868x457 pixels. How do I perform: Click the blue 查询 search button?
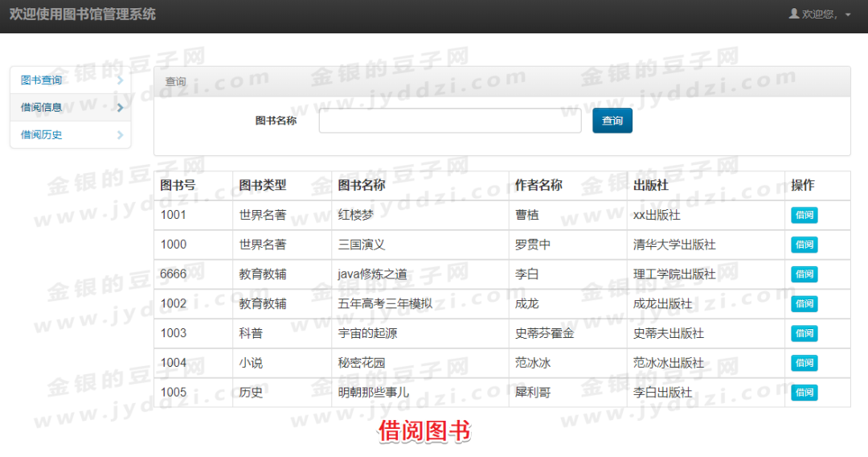(x=612, y=121)
